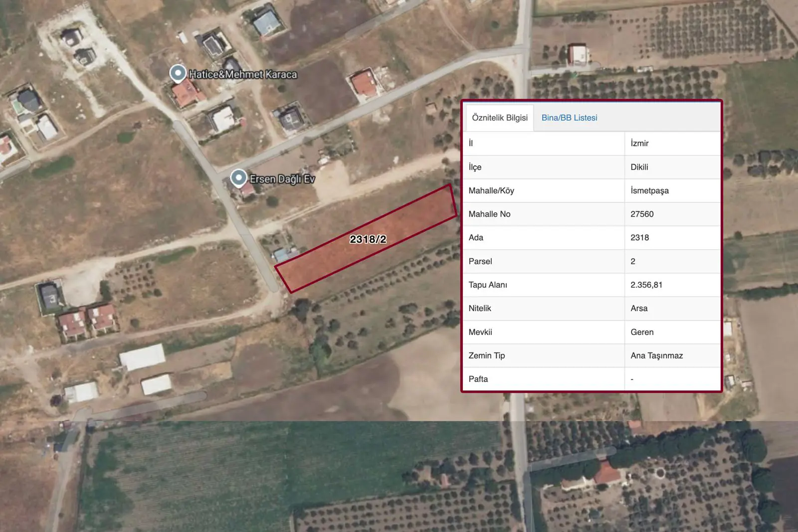Click the Mahalle/Köy row label
798x532 pixels.
491,190
